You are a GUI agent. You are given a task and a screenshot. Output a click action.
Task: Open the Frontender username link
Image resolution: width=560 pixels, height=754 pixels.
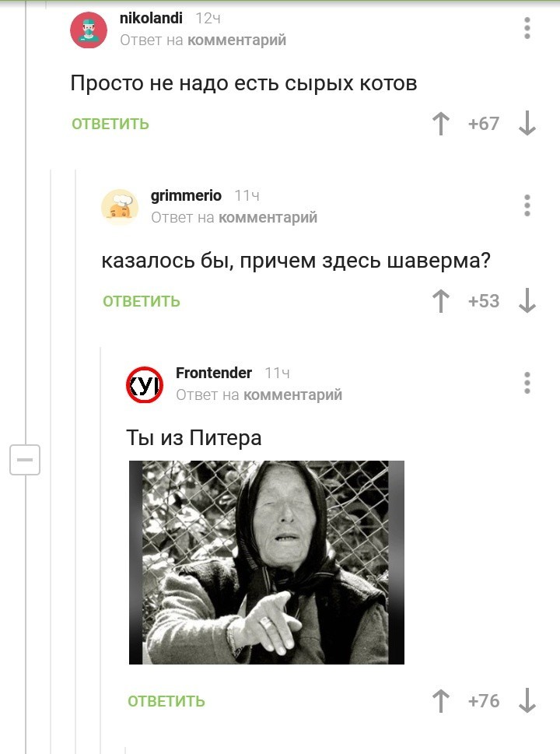[x=214, y=373]
